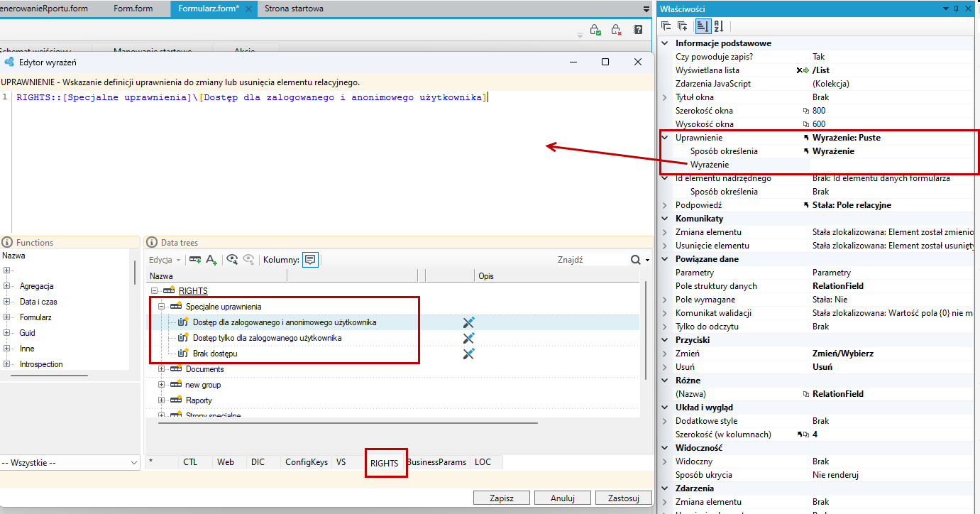Click the Edytor wyrażeń window app icon
980x514 pixels.
(x=9, y=62)
